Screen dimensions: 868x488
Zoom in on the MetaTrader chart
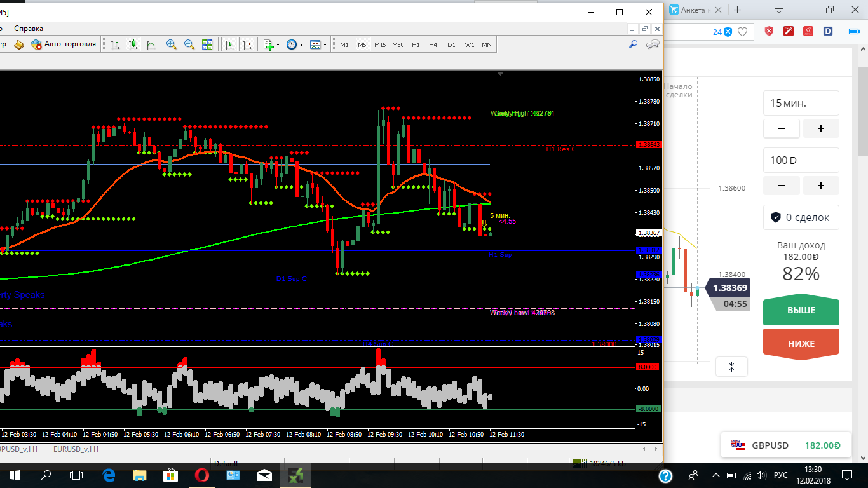[x=172, y=44]
